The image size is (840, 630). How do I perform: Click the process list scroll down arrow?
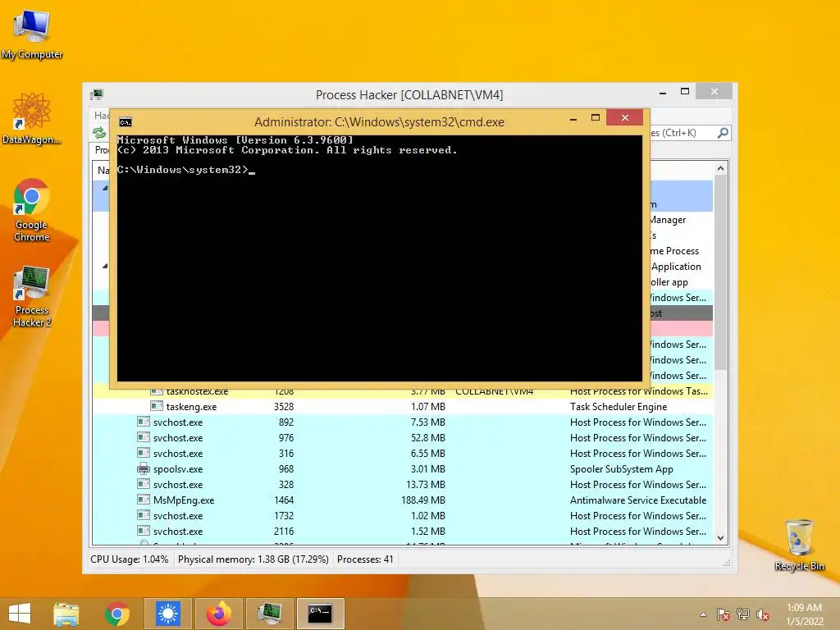720,538
